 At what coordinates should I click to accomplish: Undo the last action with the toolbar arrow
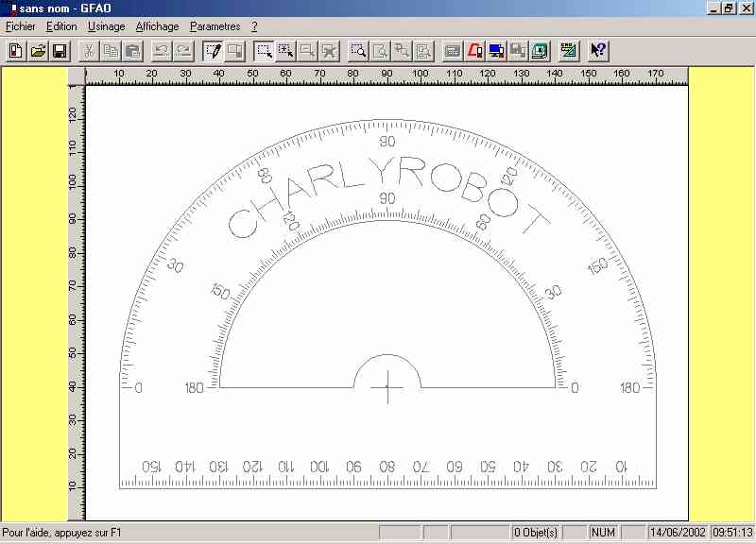tap(162, 51)
